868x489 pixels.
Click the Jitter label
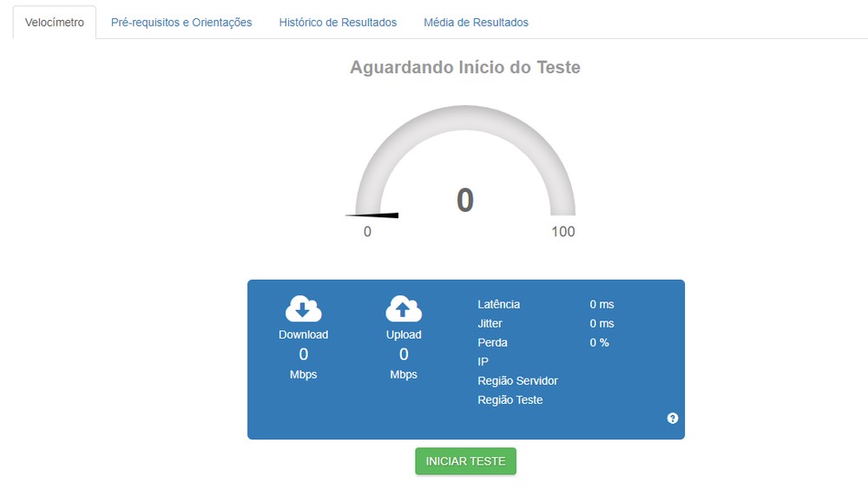coord(490,323)
